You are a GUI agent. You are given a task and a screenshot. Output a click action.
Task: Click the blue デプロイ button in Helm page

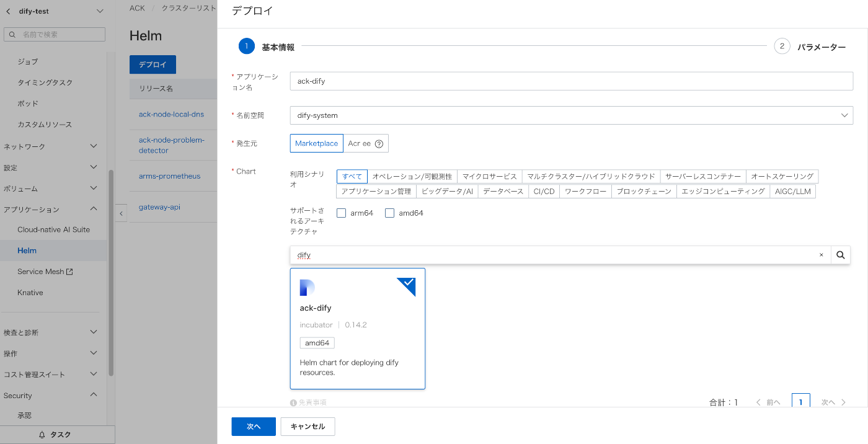click(153, 64)
